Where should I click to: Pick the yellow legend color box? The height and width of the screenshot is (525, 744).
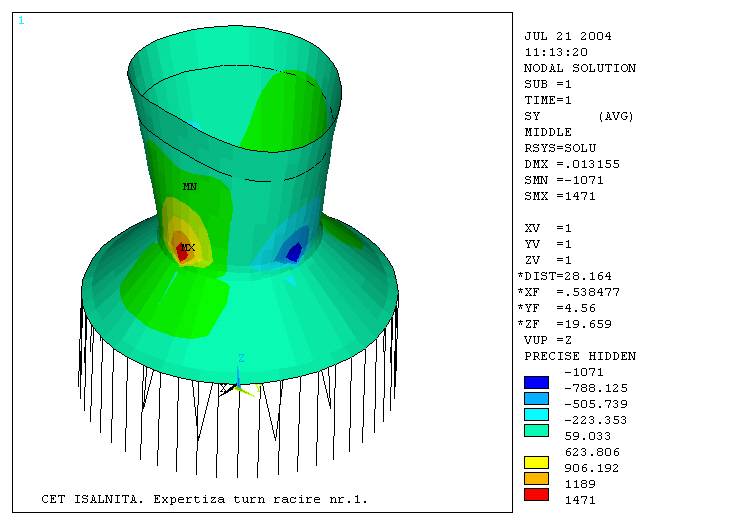536,462
